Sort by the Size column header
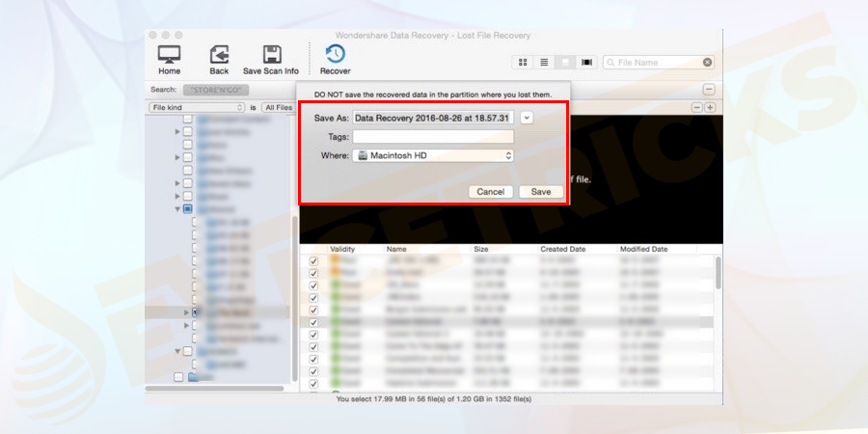Screen dimensions: 868x434 coord(481,249)
